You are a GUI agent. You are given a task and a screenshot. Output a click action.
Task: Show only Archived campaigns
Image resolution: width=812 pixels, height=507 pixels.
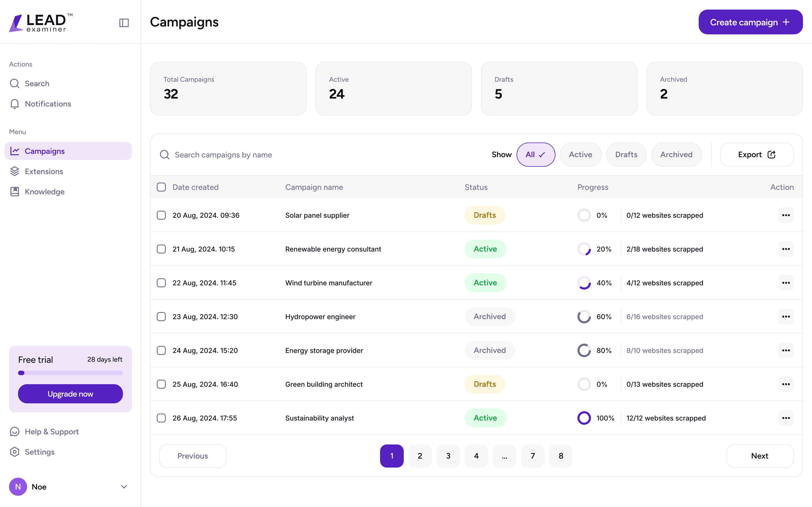(x=676, y=155)
